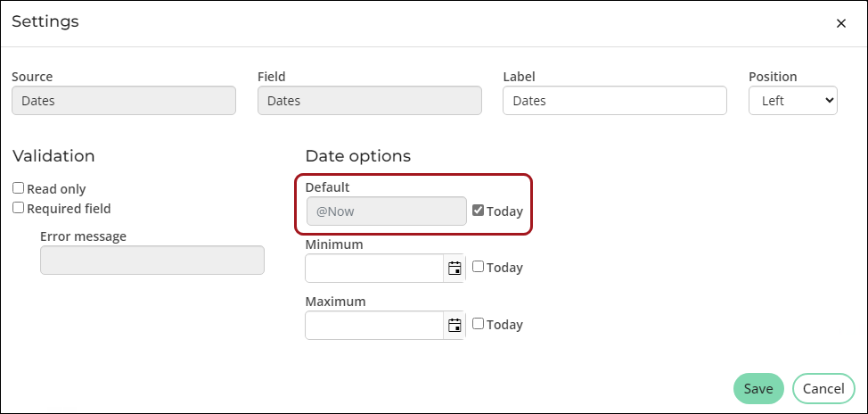Viewport: 868px width, 414px height.
Task: Enable the Read only checkbox
Action: [x=18, y=188]
